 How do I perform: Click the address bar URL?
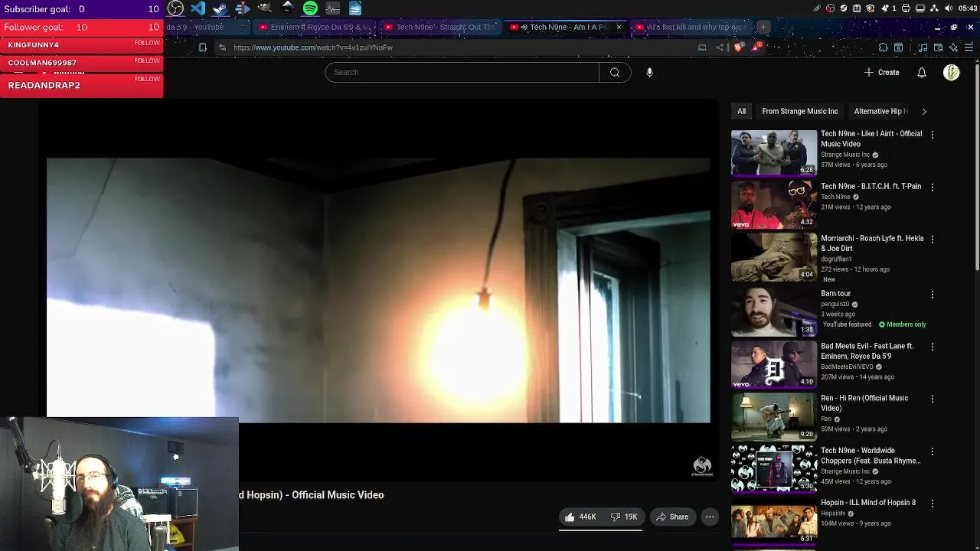pyautogui.click(x=313, y=47)
